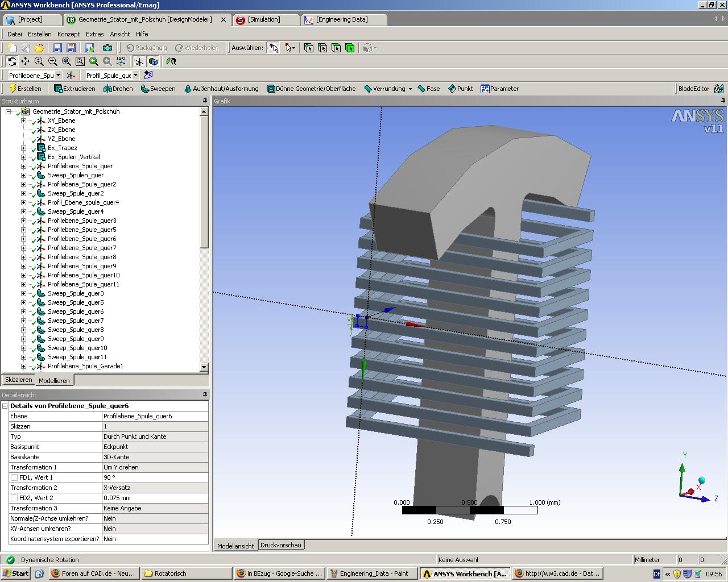
Task: Click the Dünne Geometrie/Oberfläche button
Action: (x=311, y=89)
